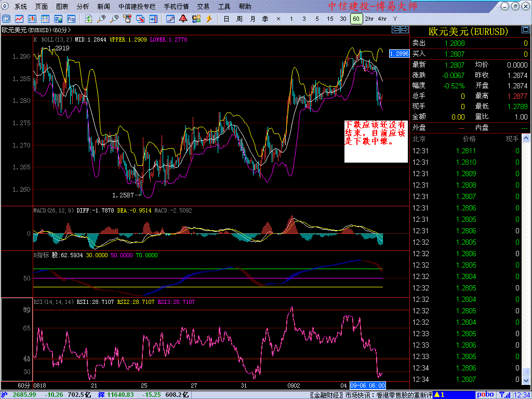Click the tick list scrollbar thumb

(x=525, y=371)
